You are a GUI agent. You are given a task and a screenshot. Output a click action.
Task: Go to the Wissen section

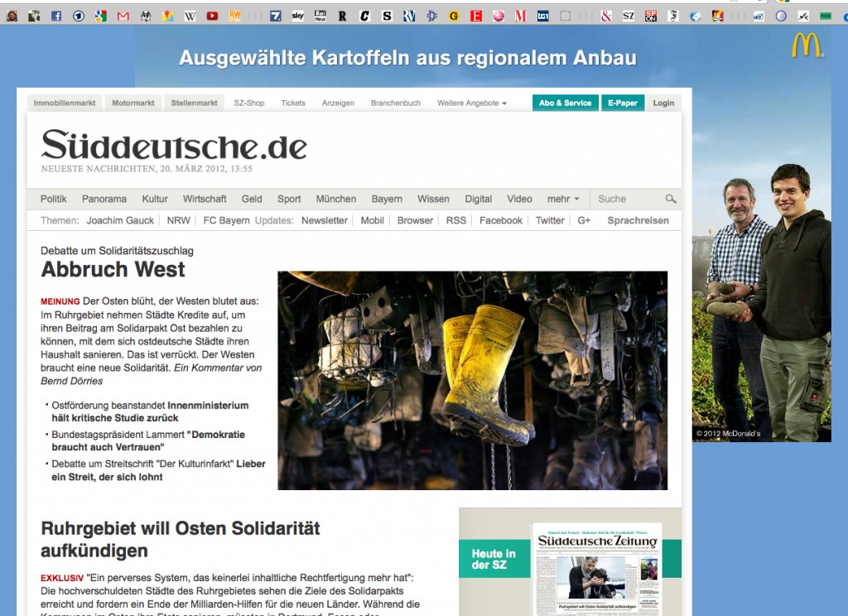pyautogui.click(x=433, y=199)
